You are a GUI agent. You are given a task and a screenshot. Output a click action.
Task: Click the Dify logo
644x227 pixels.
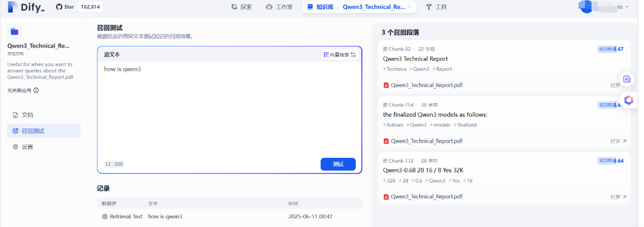(27, 6)
